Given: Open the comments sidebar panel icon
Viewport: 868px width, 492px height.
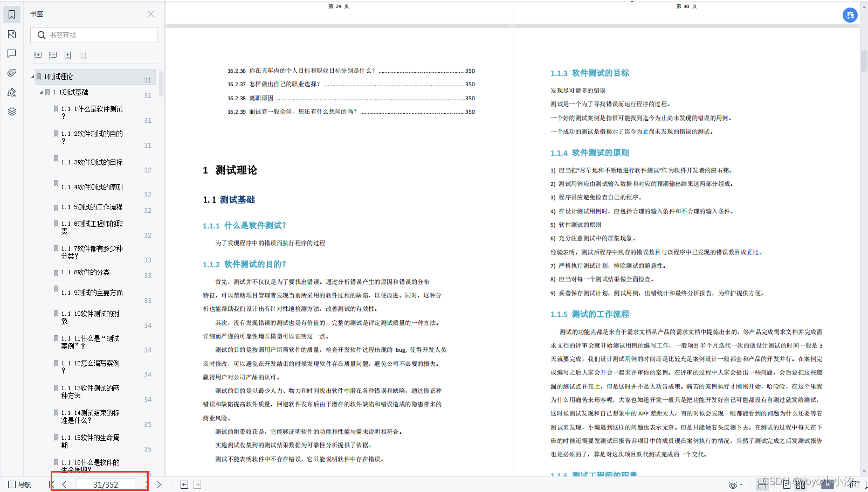Looking at the screenshot, I should [x=12, y=53].
